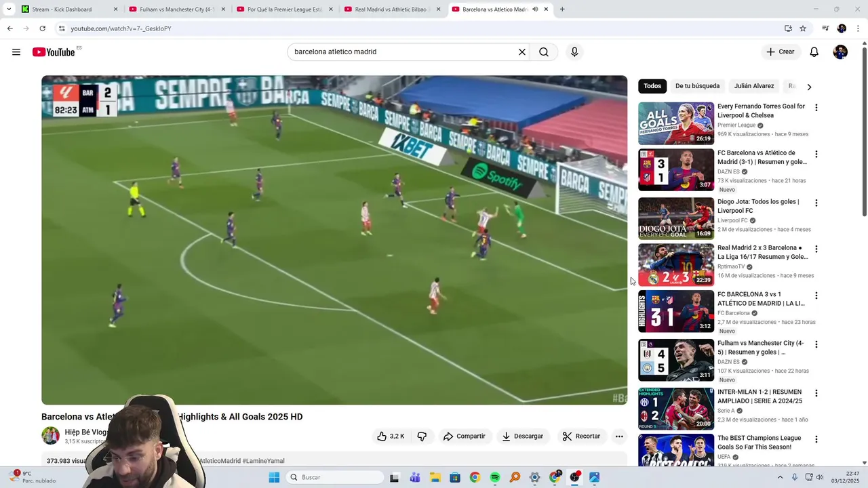Click the Descargar button
The width and height of the screenshot is (868, 488).
coord(522,436)
